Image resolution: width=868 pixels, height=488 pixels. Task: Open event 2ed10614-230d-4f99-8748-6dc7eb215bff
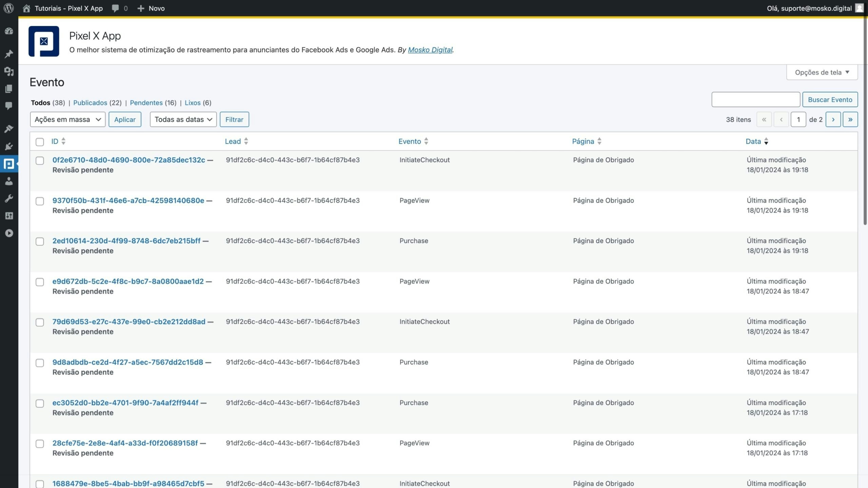coord(126,241)
